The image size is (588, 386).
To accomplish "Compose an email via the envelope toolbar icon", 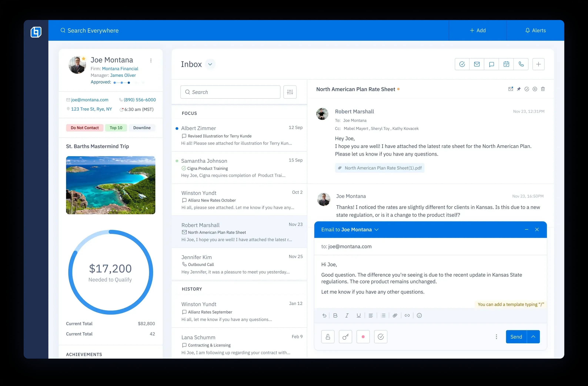I will pos(477,64).
